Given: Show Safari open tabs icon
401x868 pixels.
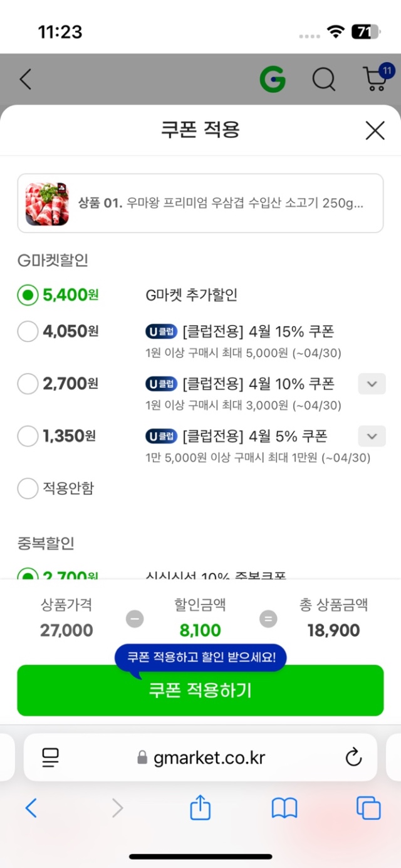Looking at the screenshot, I should [x=368, y=808].
